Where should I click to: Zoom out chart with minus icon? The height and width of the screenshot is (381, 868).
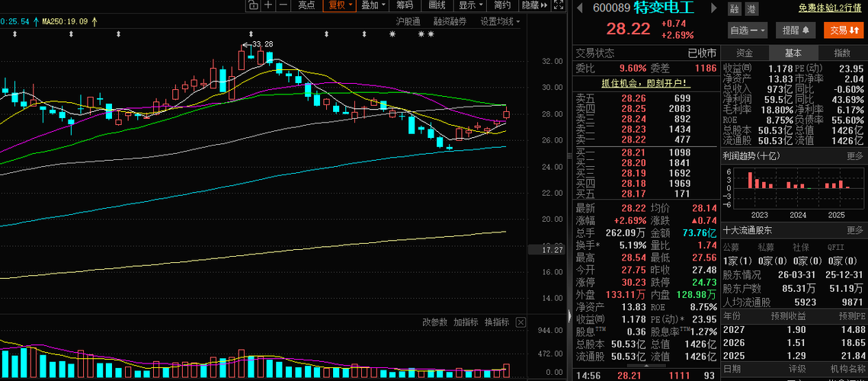(284, 5)
